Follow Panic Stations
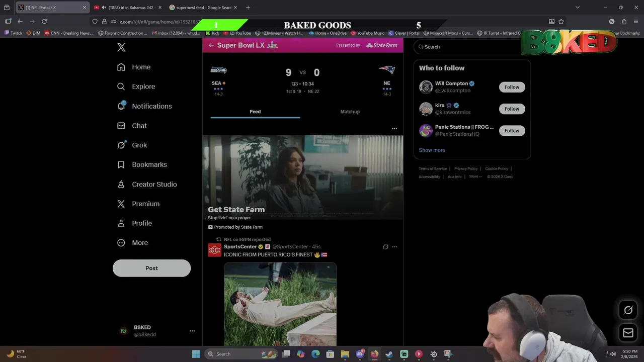 512,131
